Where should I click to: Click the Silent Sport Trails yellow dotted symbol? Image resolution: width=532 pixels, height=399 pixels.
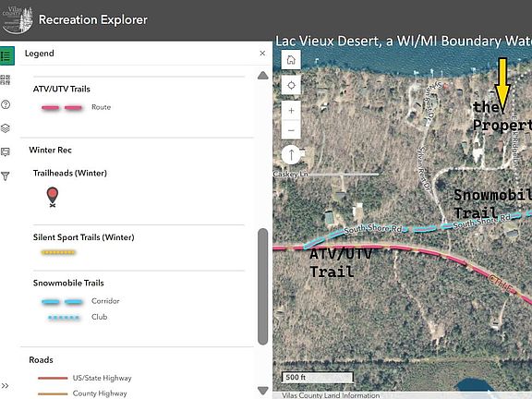[58, 252]
